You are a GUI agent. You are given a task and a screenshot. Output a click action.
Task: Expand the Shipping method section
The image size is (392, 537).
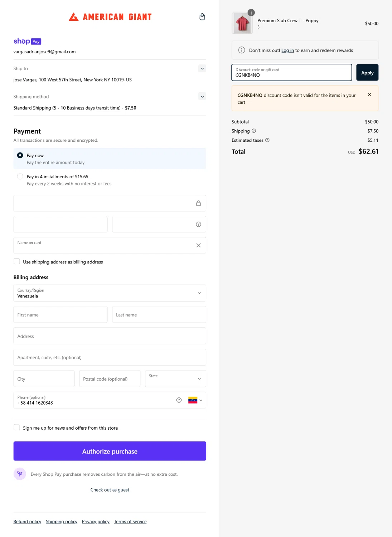click(x=202, y=96)
